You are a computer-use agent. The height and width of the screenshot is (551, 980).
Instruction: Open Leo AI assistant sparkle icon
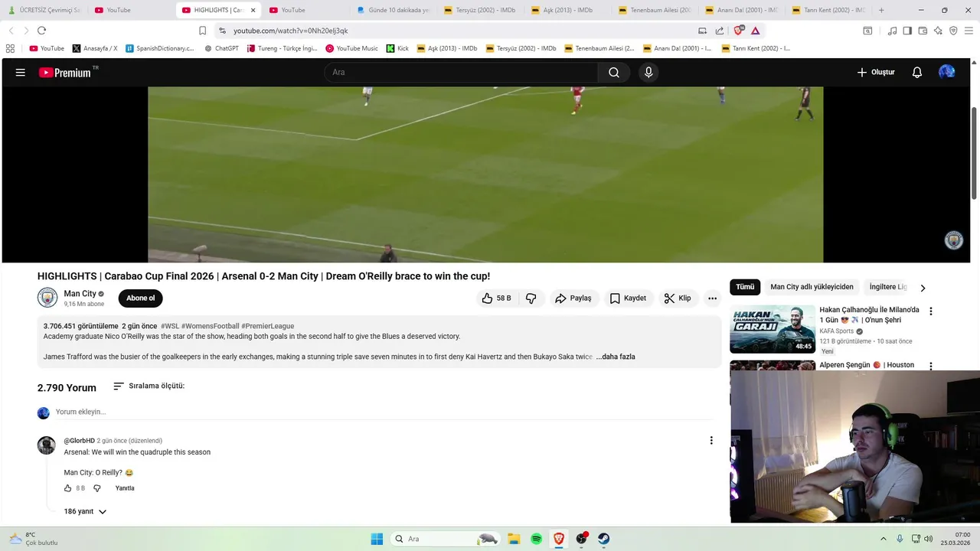(938, 31)
